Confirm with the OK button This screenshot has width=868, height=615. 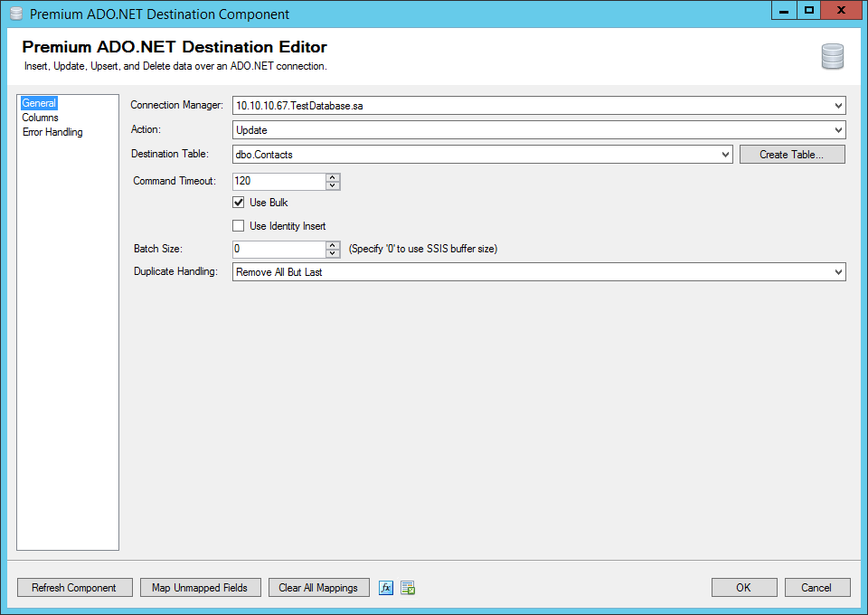pos(744,587)
